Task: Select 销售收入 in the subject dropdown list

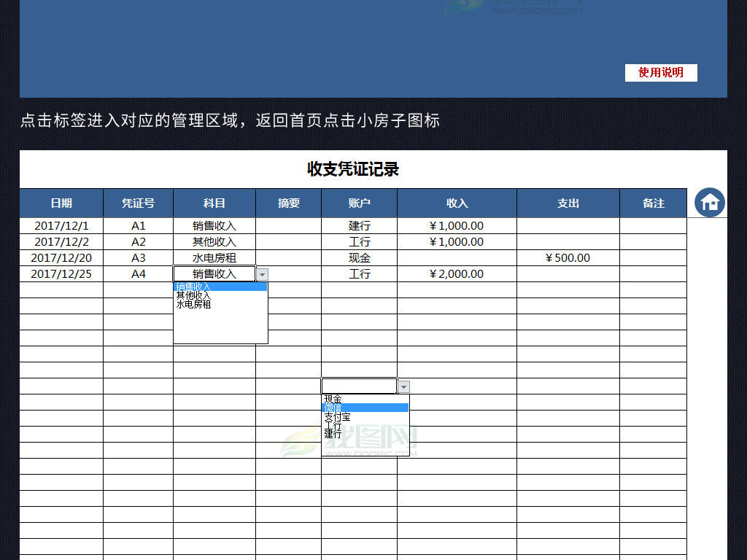Action: point(195,287)
